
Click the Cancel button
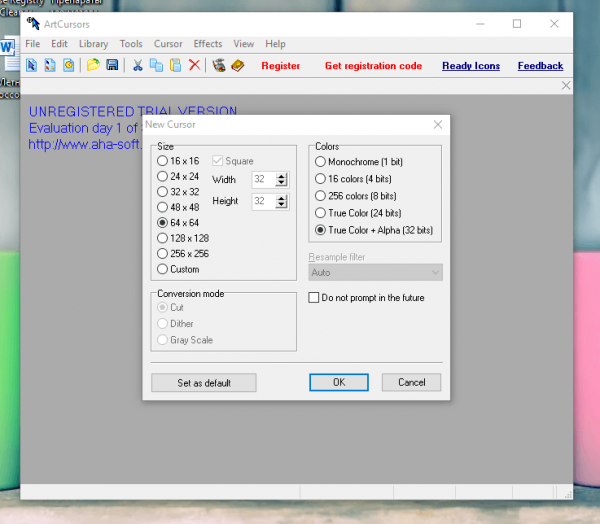coord(411,382)
